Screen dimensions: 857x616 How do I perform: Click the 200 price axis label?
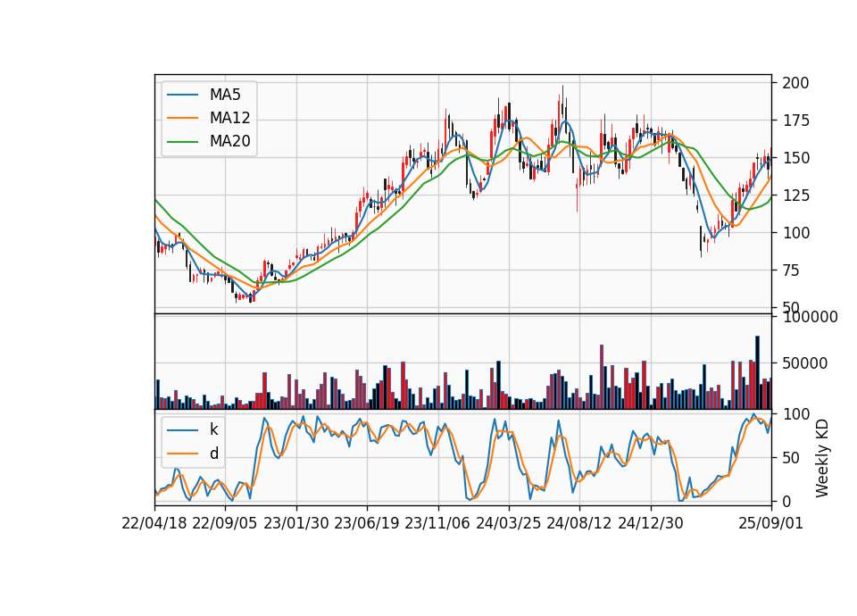(795, 83)
